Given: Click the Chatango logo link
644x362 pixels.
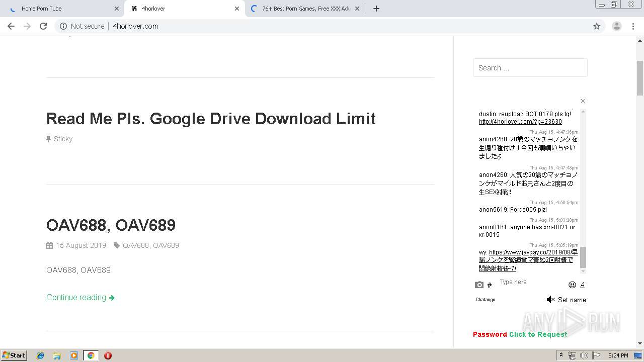Looking at the screenshot, I should click(x=486, y=300).
